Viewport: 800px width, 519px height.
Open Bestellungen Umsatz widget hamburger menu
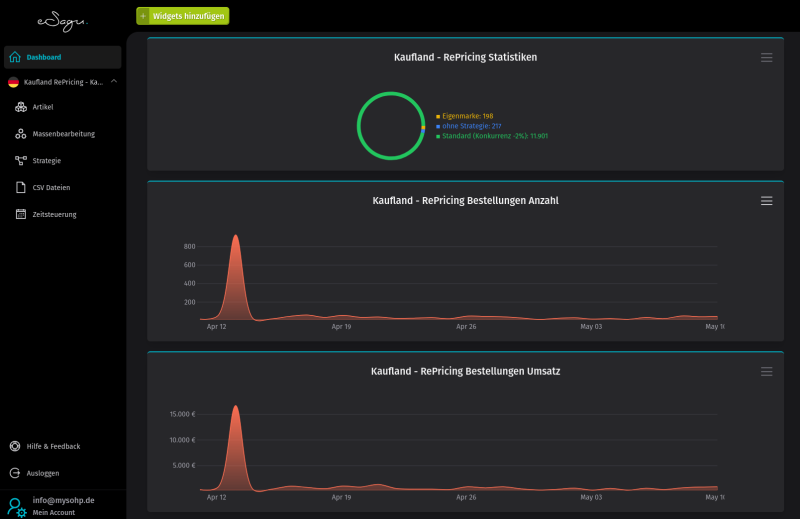766,372
